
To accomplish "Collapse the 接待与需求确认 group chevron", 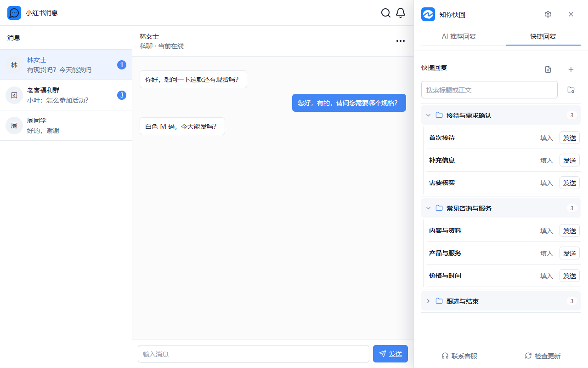I will pyautogui.click(x=428, y=115).
